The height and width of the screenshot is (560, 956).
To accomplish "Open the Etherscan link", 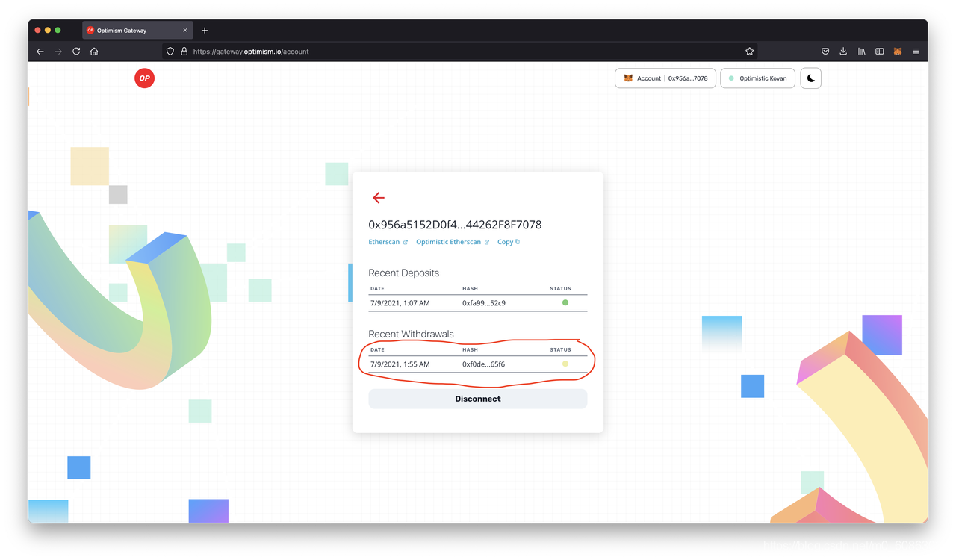I will click(x=388, y=242).
